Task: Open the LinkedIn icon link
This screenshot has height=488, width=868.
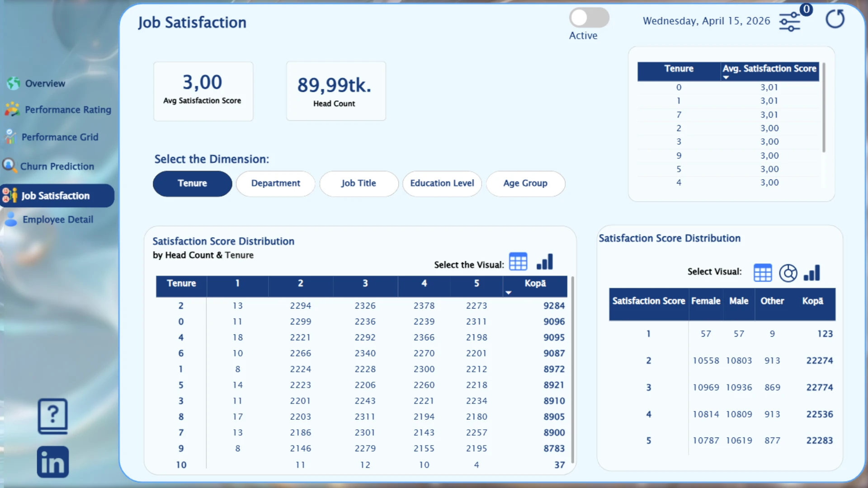Action: (53, 462)
